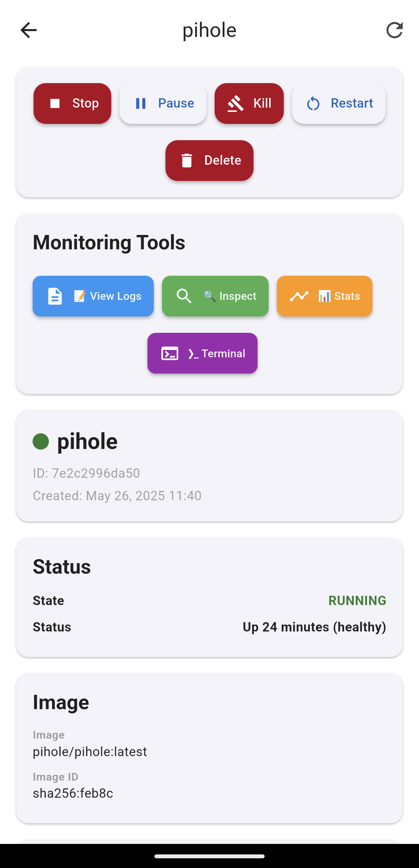Click the Status section heading
Image resolution: width=419 pixels, height=868 pixels.
pos(62,567)
